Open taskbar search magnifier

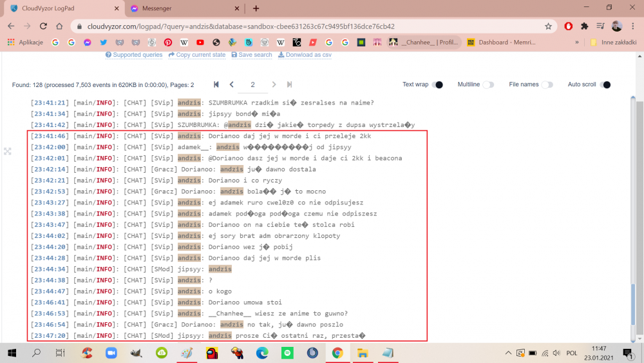(37, 353)
